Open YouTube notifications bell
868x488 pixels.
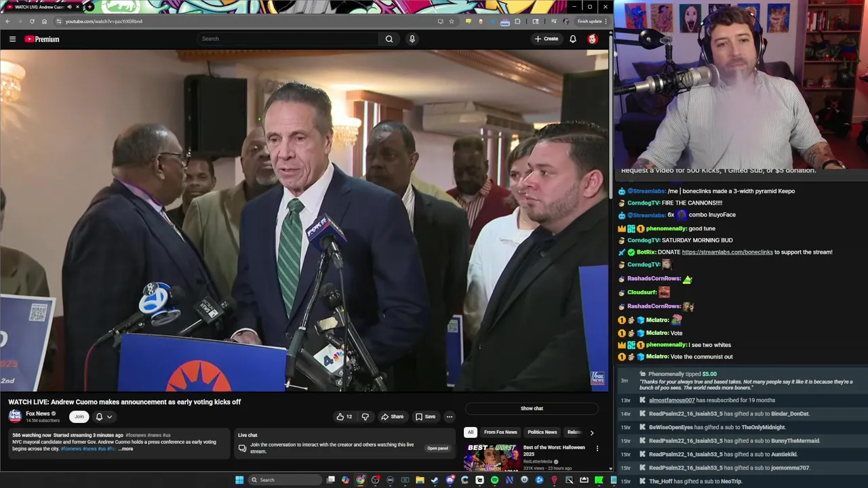point(573,39)
